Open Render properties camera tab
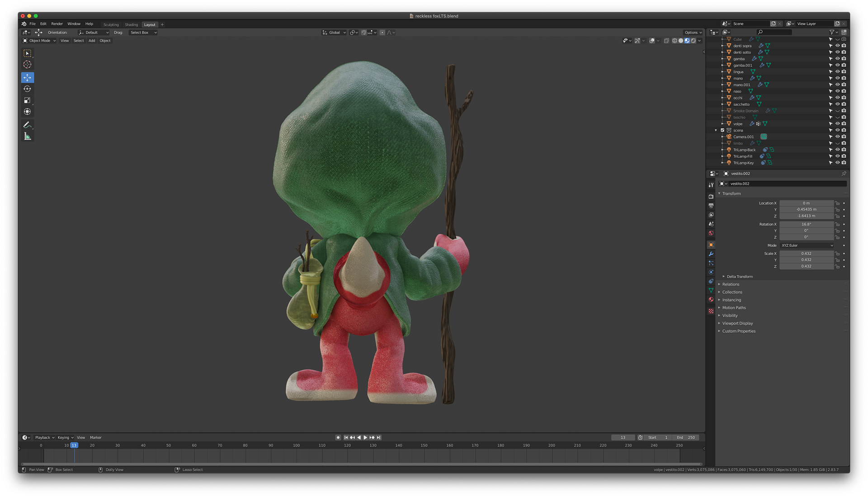This screenshot has width=868, height=497. pos(711,197)
